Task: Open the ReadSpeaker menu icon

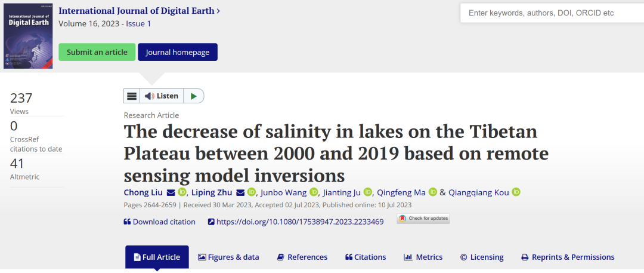Action: coord(132,96)
